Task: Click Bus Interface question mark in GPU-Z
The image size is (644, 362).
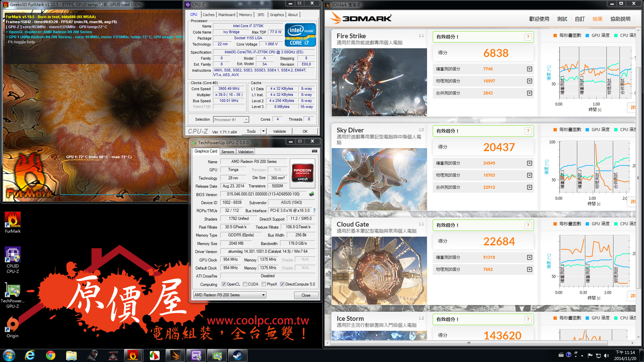Action: (x=314, y=210)
